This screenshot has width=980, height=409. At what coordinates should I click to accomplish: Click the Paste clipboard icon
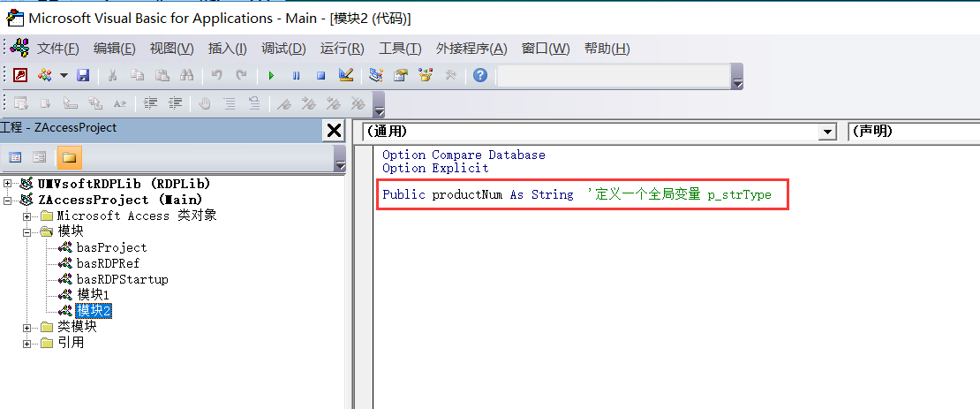(162, 76)
